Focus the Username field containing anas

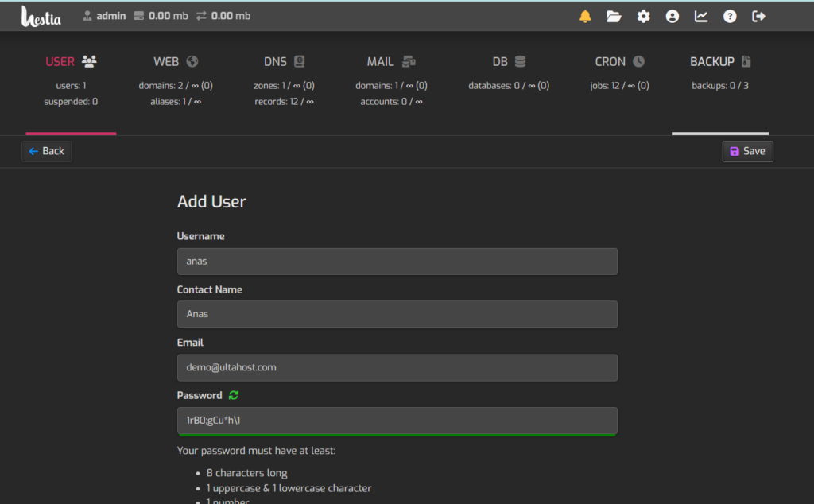[x=397, y=261]
